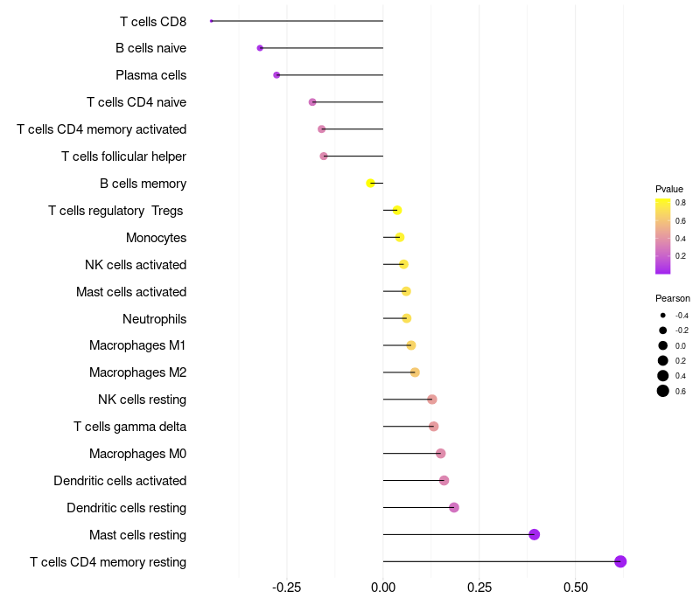
Task: Click the Mast cells resting purple dot
Action: click(x=535, y=534)
